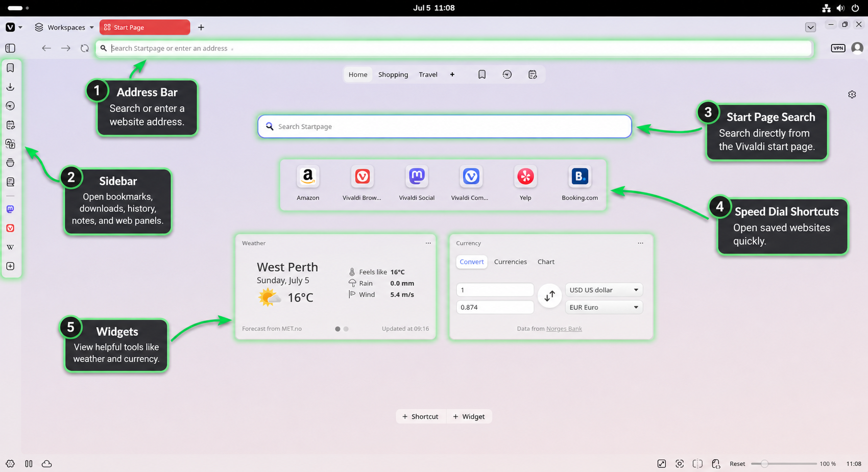Screen dimensions: 868x472
Task: Add a new speed dial group
Action: tap(452, 74)
